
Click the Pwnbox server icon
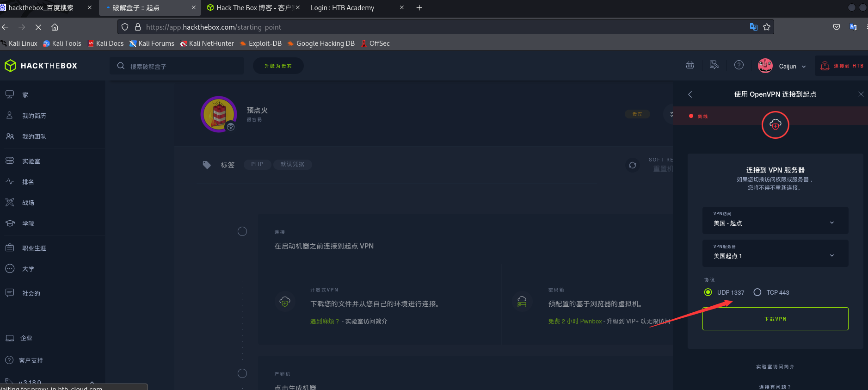[522, 302]
